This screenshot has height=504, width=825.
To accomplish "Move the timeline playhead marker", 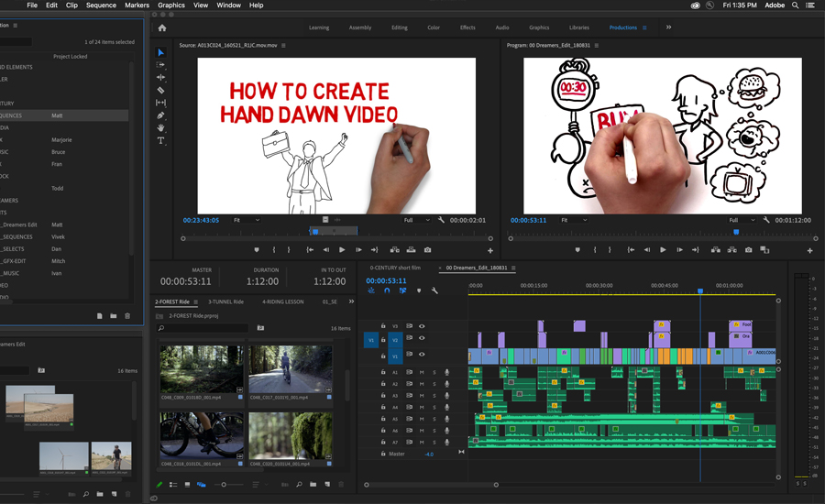I will (x=700, y=290).
